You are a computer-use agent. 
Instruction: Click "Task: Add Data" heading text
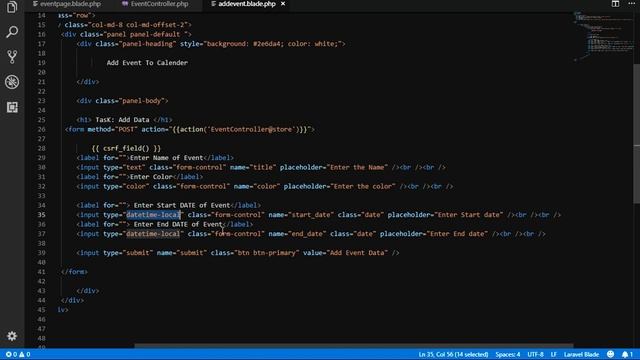pos(122,120)
